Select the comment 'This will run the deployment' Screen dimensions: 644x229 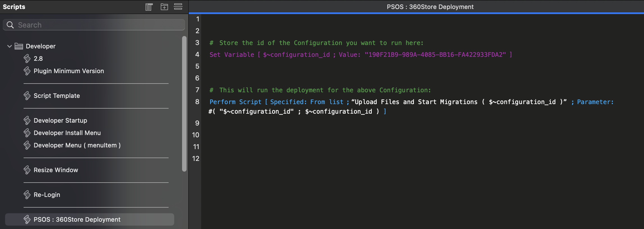320,90
